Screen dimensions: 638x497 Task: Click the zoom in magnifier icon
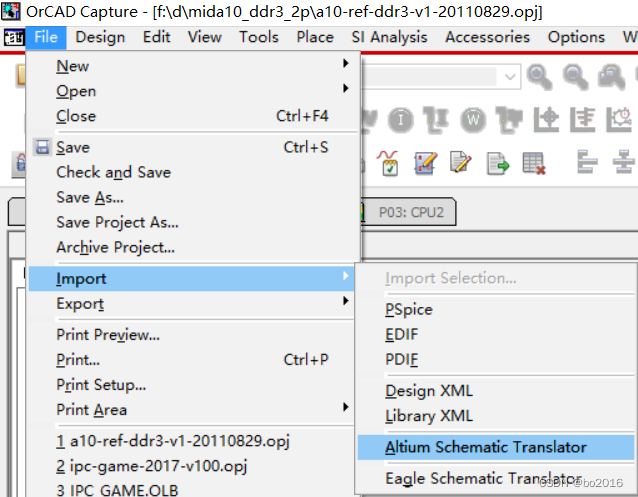pos(540,77)
